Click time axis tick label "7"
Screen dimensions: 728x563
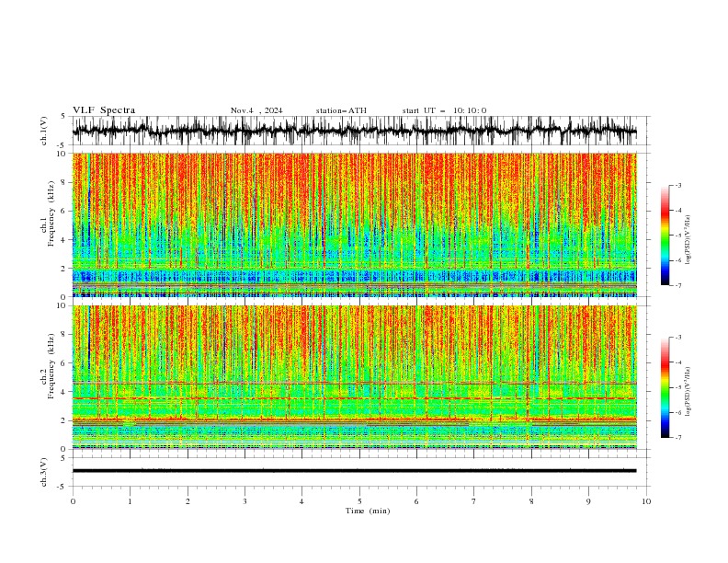pos(474,501)
